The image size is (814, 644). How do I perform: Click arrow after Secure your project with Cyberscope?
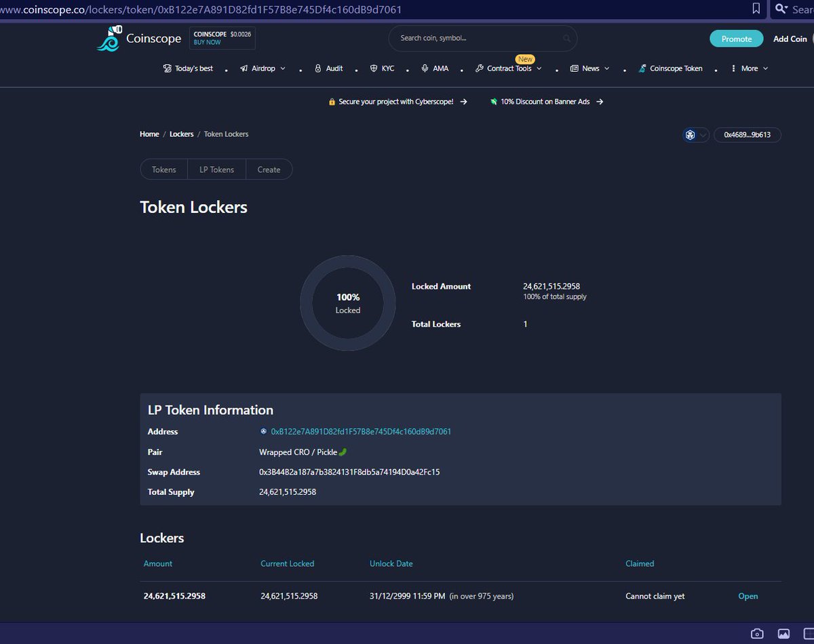point(463,102)
